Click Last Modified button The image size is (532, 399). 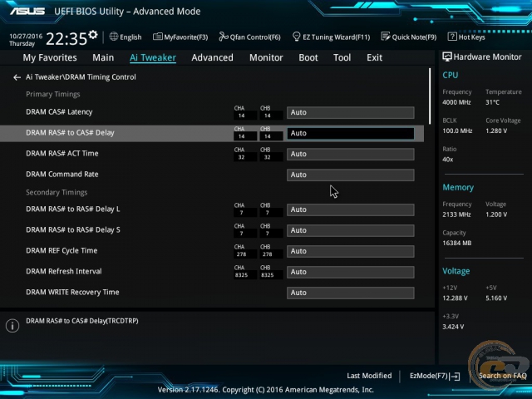pyautogui.click(x=369, y=376)
